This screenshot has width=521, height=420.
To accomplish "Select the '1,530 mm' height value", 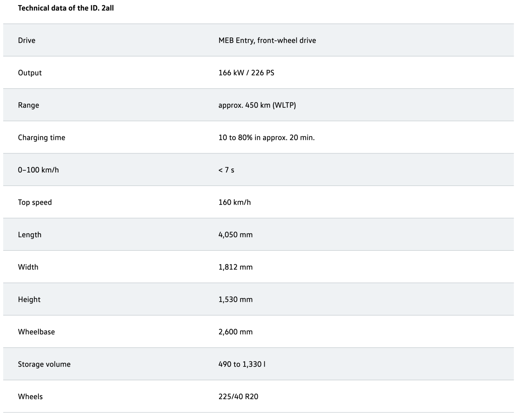I will (236, 300).
